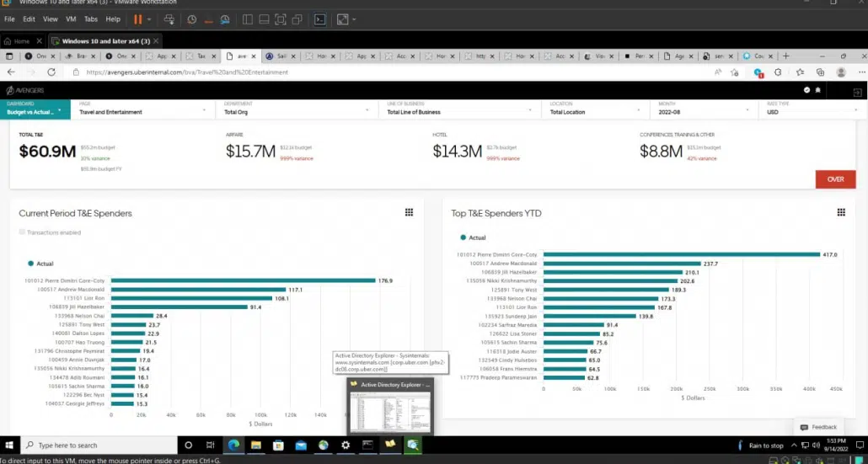The height and width of the screenshot is (464, 868).
Task: Refresh the browser page
Action: tap(51, 72)
